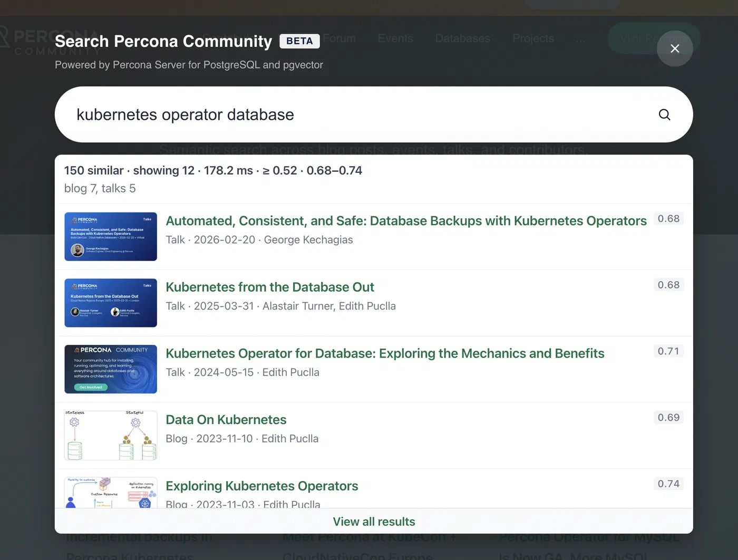Click 'Talk · 2024-05-15 · Edith Puclla' metadata
Screen dimensions: 738x560
(242, 372)
